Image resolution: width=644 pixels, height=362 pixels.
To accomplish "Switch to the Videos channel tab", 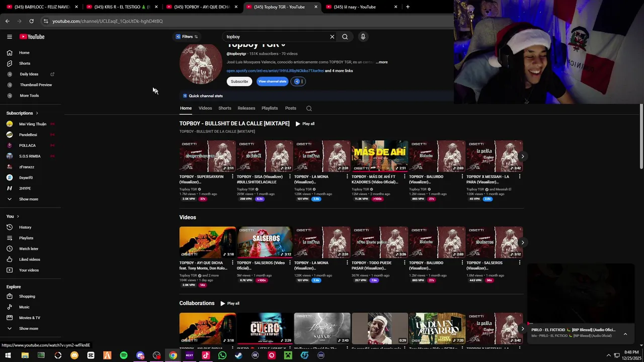I will [x=205, y=108].
